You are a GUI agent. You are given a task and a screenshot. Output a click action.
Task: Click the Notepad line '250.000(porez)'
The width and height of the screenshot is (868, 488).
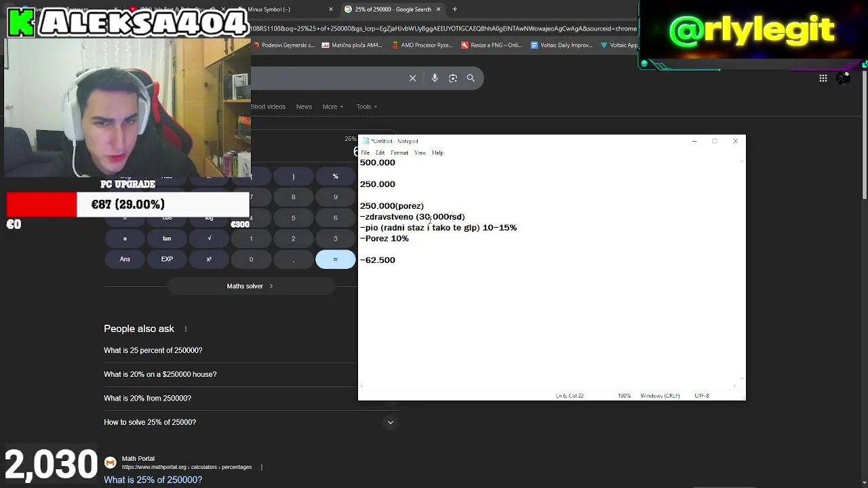[x=392, y=206]
